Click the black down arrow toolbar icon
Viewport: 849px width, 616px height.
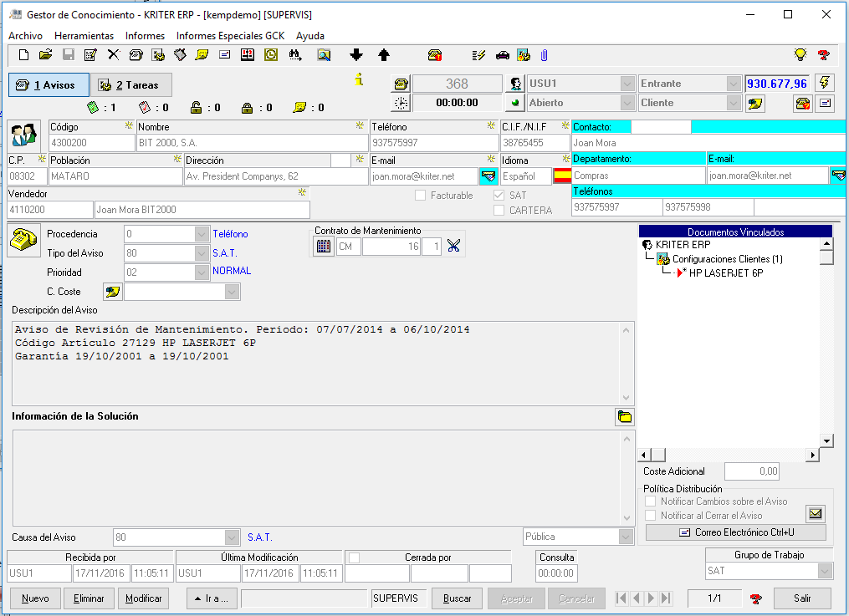[355, 54]
